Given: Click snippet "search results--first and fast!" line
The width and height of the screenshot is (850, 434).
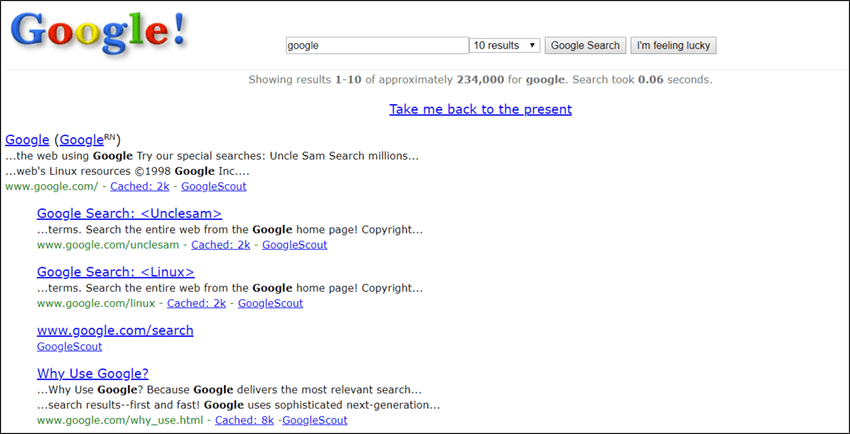Looking at the screenshot, I should coord(239,405).
